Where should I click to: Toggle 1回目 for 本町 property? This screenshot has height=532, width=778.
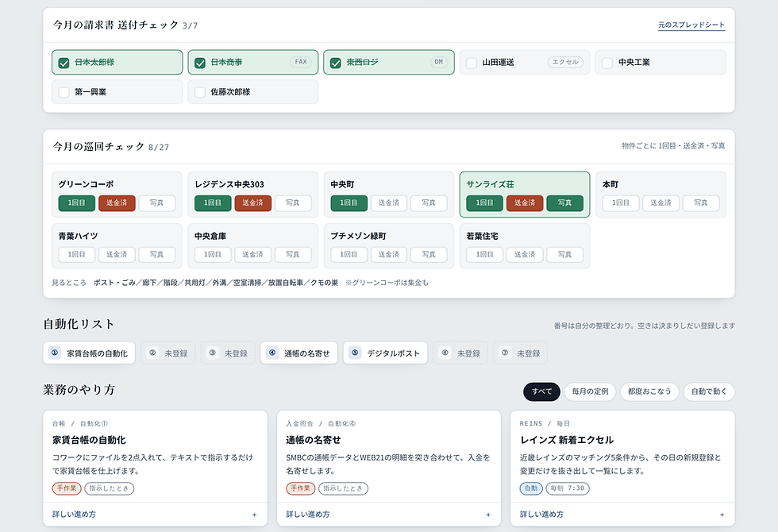(x=621, y=203)
